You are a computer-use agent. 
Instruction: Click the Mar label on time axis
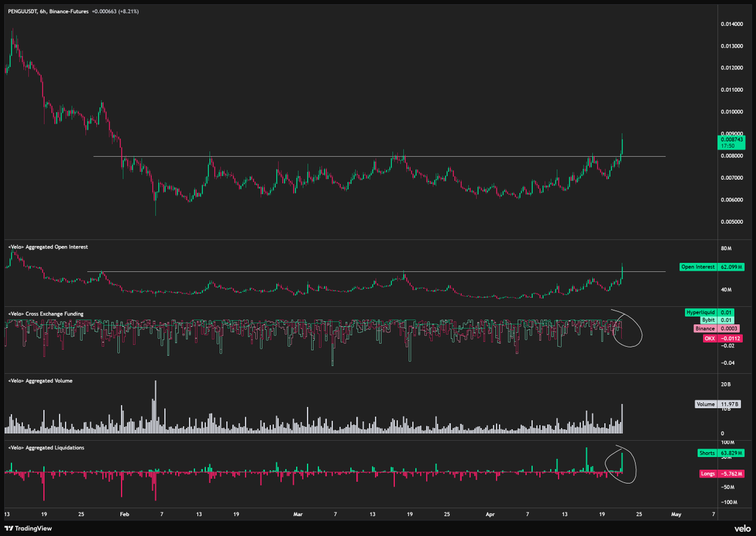(x=298, y=514)
